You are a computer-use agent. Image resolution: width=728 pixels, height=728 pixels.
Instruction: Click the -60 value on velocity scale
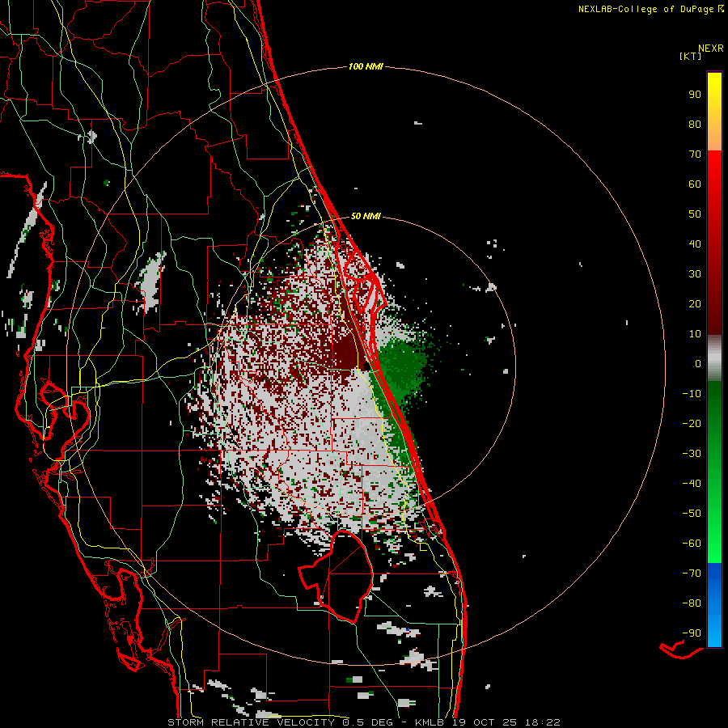[x=692, y=544]
